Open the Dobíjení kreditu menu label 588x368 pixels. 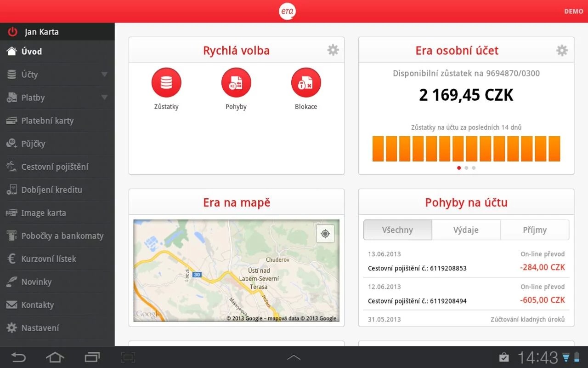[x=51, y=190]
